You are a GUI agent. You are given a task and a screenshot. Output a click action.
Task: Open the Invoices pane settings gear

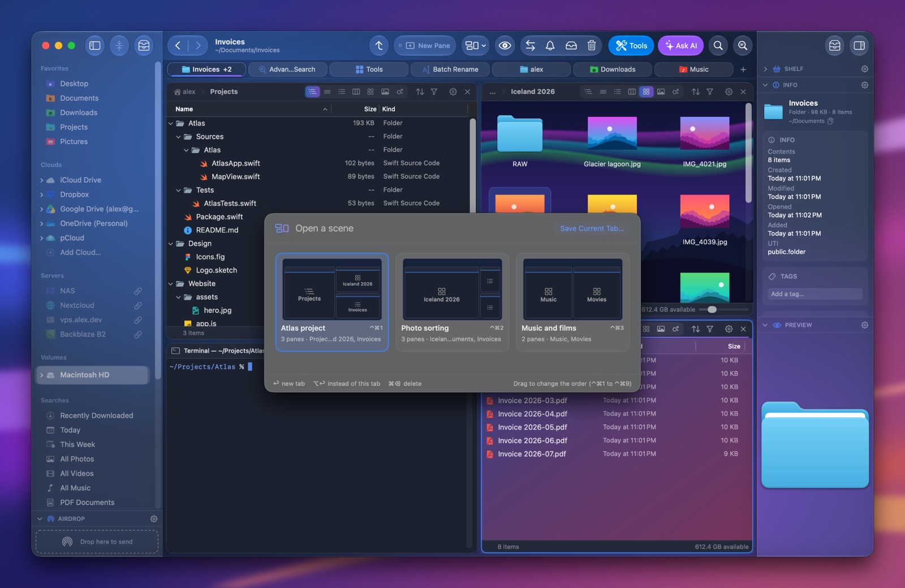coord(729,329)
